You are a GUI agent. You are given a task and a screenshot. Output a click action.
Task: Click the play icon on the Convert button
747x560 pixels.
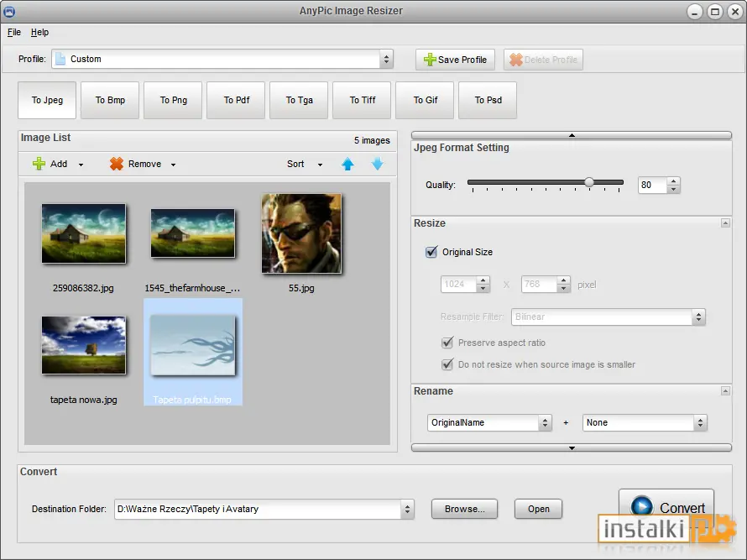pyautogui.click(x=641, y=506)
